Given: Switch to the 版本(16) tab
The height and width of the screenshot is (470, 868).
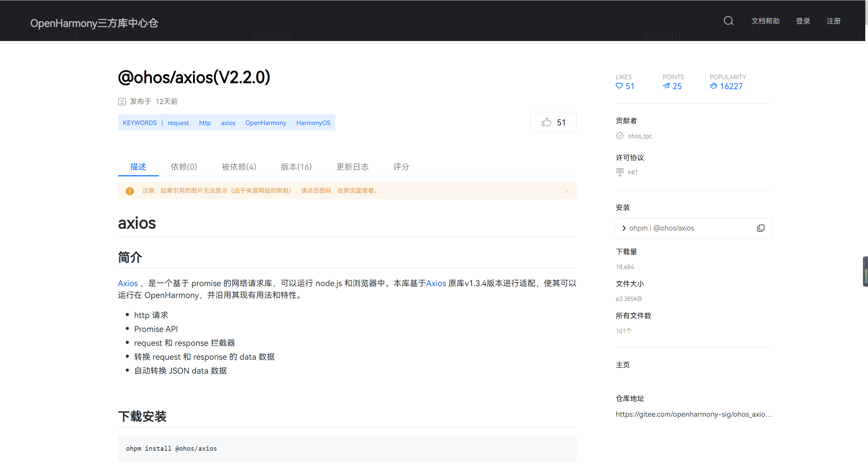Looking at the screenshot, I should point(296,167).
